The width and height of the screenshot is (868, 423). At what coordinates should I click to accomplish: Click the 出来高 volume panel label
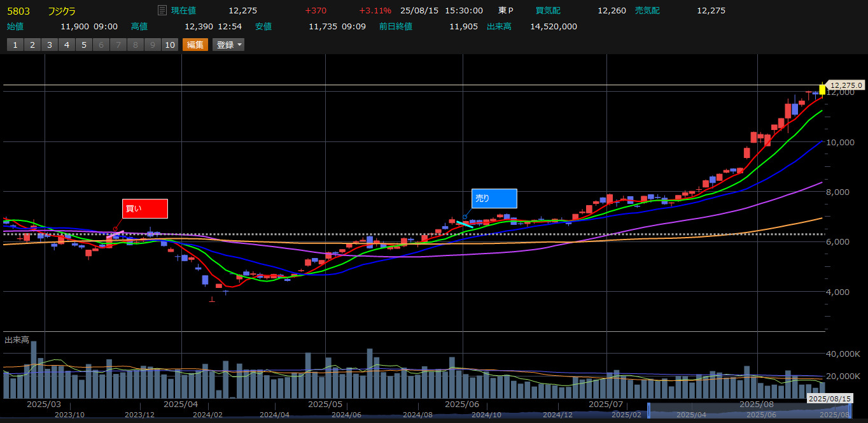[17, 340]
